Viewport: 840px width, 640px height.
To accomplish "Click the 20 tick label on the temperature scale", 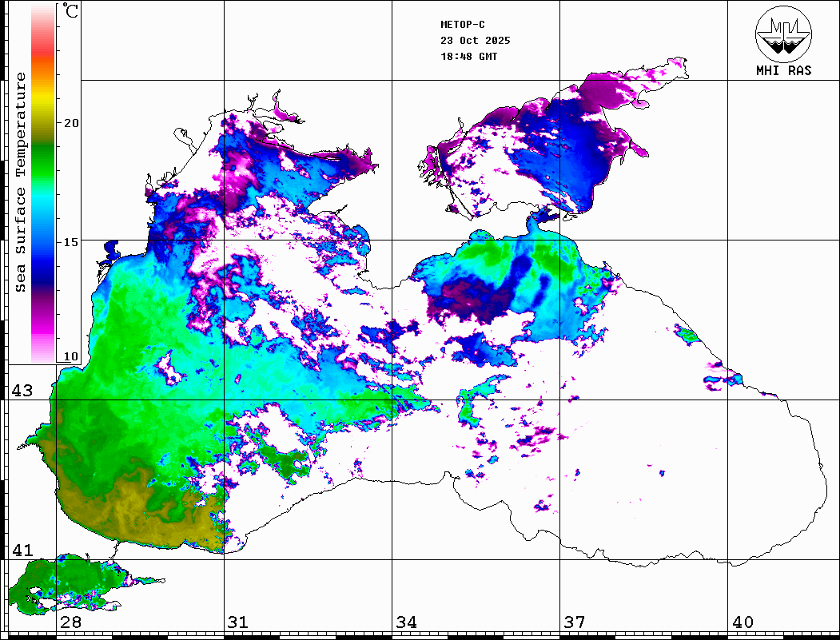I will 72,123.
